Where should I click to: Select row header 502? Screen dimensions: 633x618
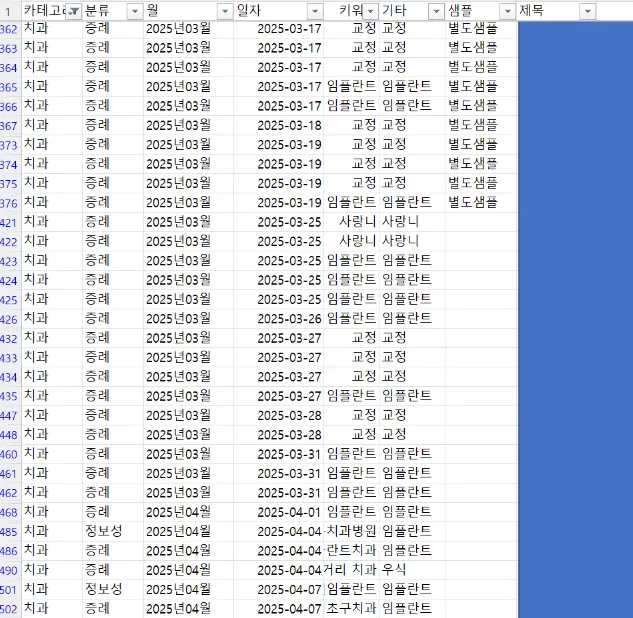[9, 609]
